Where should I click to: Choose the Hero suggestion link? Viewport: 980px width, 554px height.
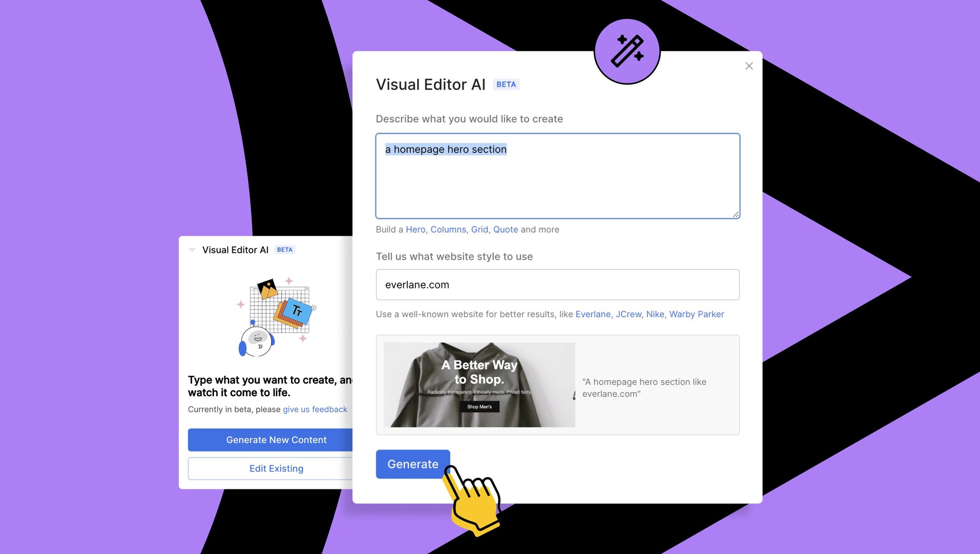(x=416, y=229)
